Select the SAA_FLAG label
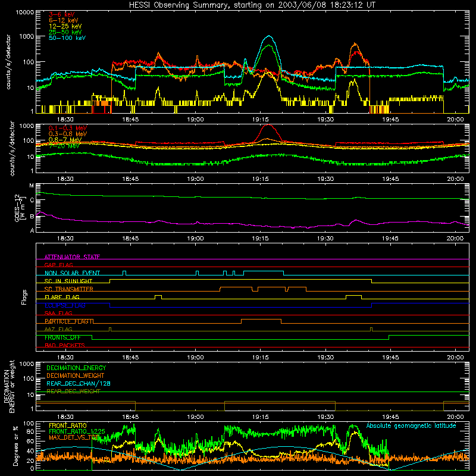Viewport: 476px width, 476px height. point(58,313)
